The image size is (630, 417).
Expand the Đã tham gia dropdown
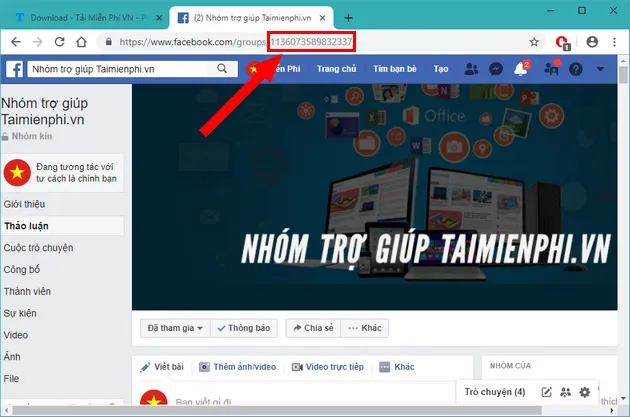(x=175, y=328)
